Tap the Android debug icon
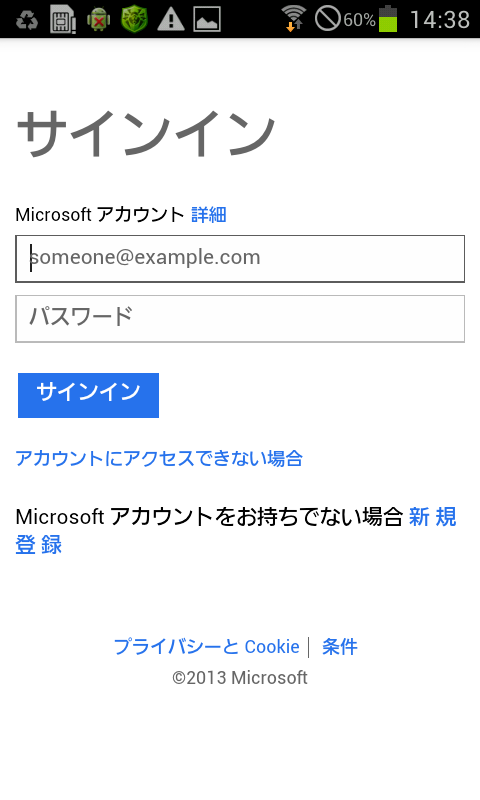Screen dimensions: 480x800 point(99,20)
